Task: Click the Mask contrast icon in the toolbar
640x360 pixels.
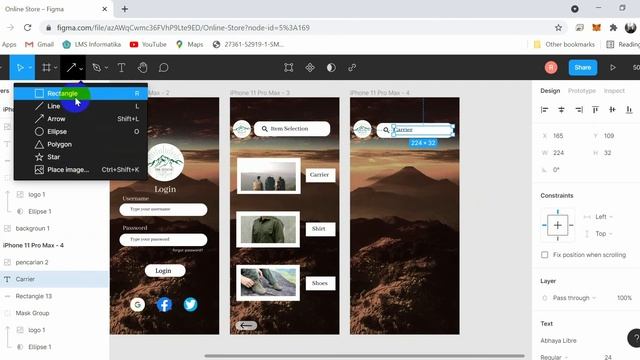Action: pyautogui.click(x=331, y=68)
